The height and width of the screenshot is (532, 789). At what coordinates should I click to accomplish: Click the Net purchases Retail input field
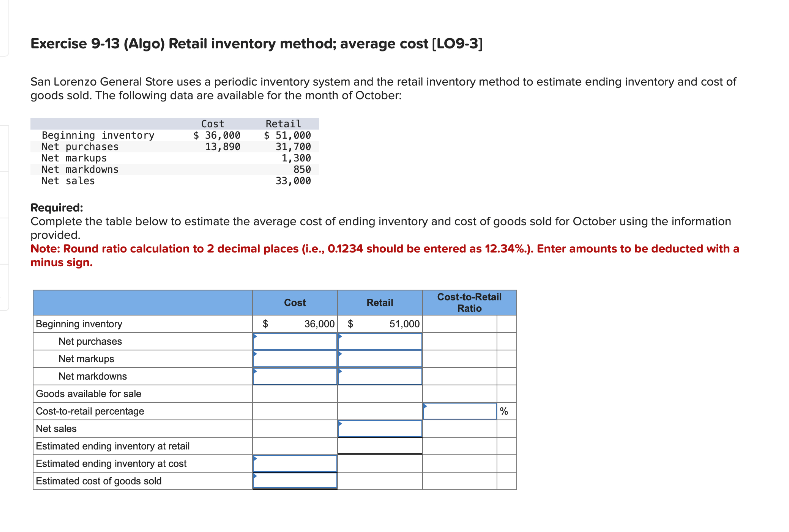pos(379,342)
